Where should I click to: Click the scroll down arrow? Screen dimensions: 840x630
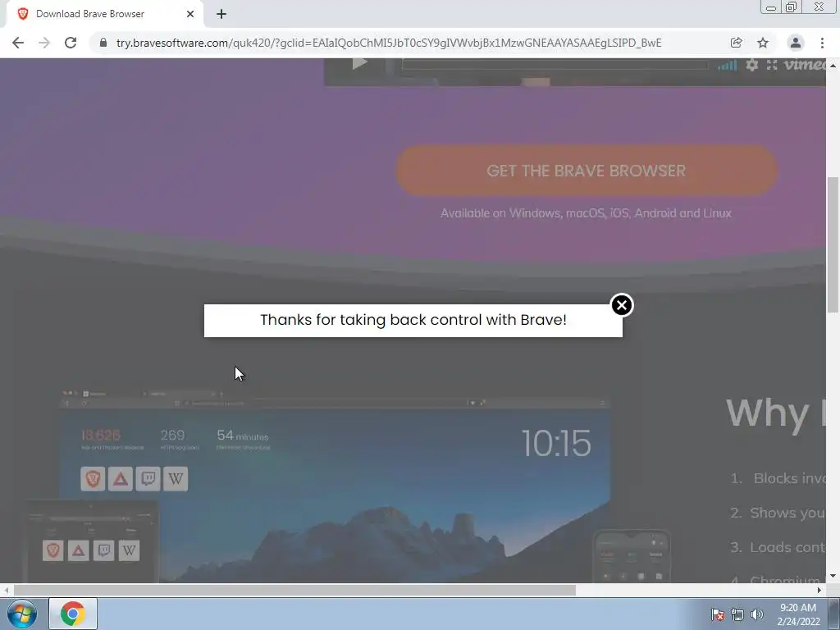[833, 576]
